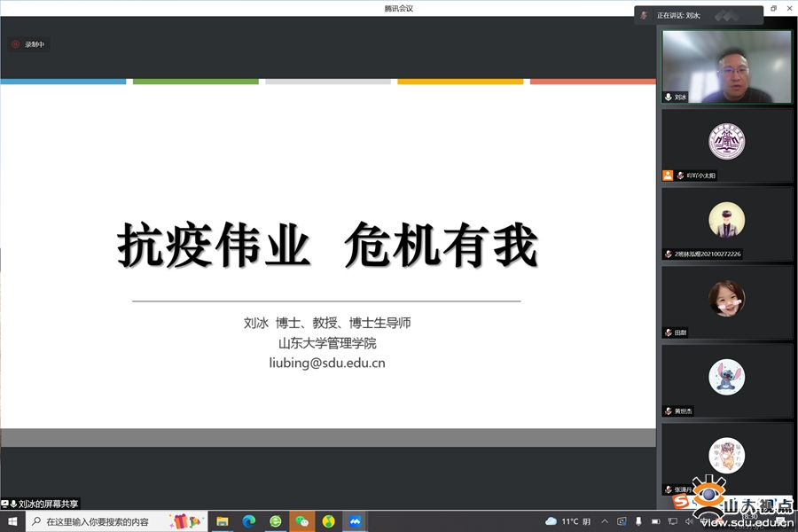Click the Tencent Meeting taskbar icon
This screenshot has height=532, width=798.
click(x=356, y=521)
